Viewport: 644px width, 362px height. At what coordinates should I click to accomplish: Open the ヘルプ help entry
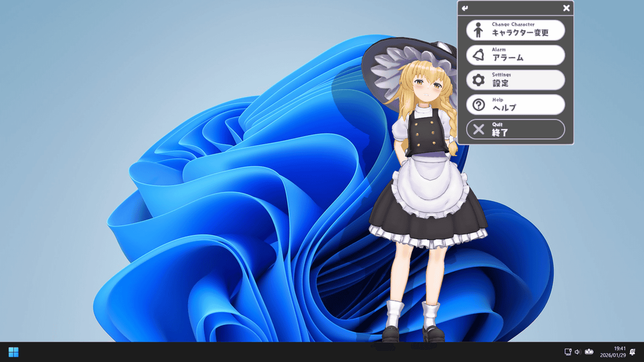(515, 105)
